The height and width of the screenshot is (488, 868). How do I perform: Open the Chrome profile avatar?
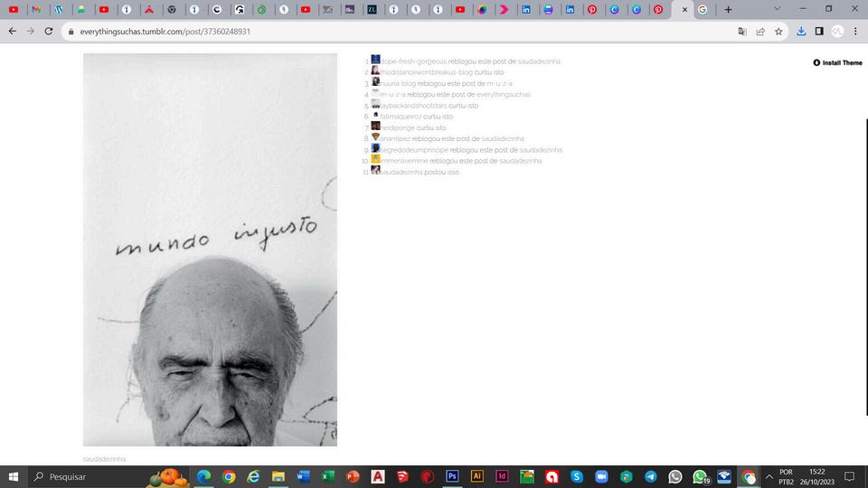point(837,32)
